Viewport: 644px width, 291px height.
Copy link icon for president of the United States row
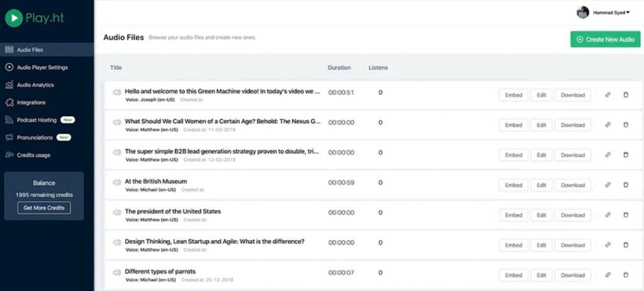[x=608, y=215]
